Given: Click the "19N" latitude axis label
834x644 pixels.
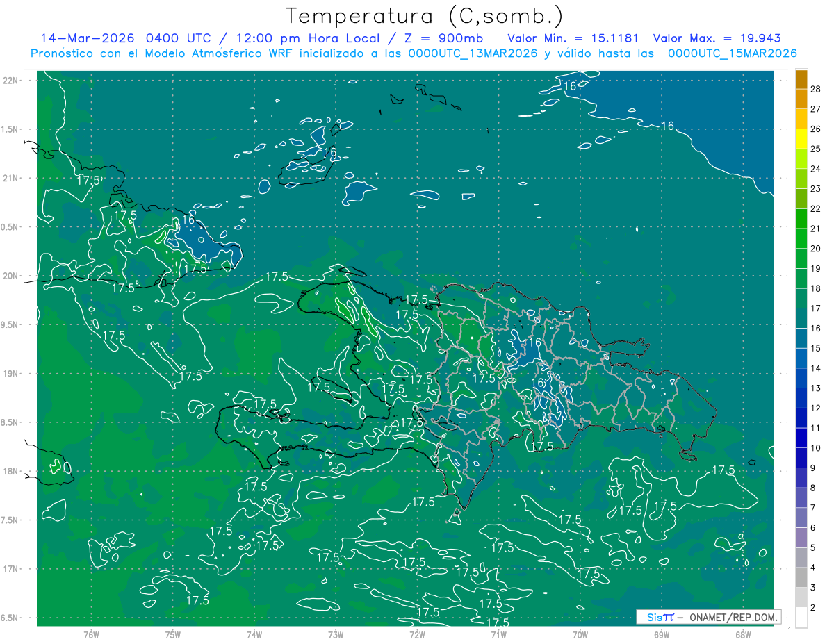Looking at the screenshot, I should pos(10,374).
